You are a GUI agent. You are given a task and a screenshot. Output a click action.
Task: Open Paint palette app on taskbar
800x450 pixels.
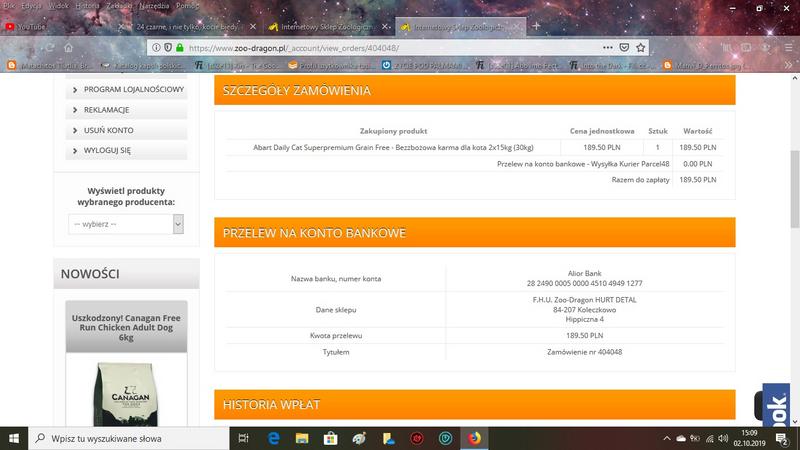359,438
